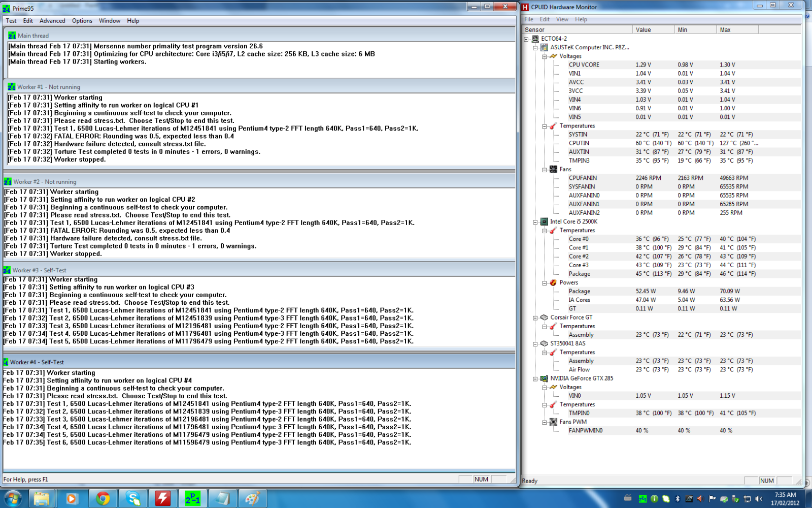Open the View menu in CPUID Hardware Monitor
812x508 pixels.
pyautogui.click(x=562, y=19)
